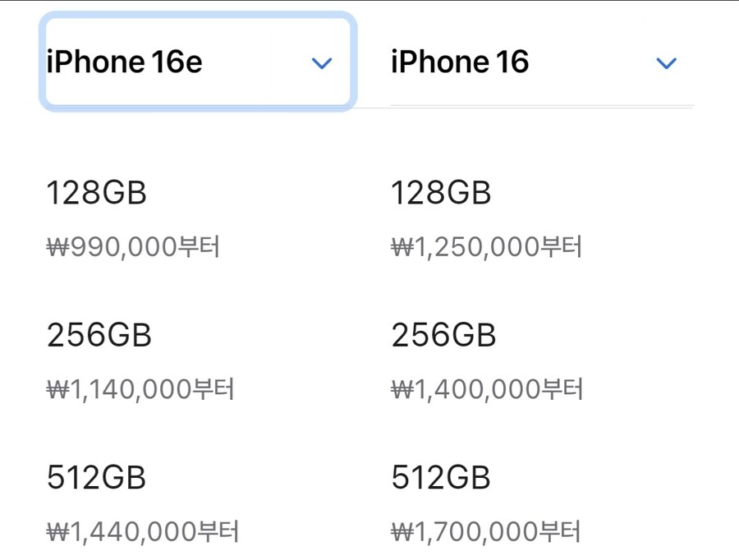Select 256GB storage under iPhone 16
739x560 pixels.
[443, 335]
